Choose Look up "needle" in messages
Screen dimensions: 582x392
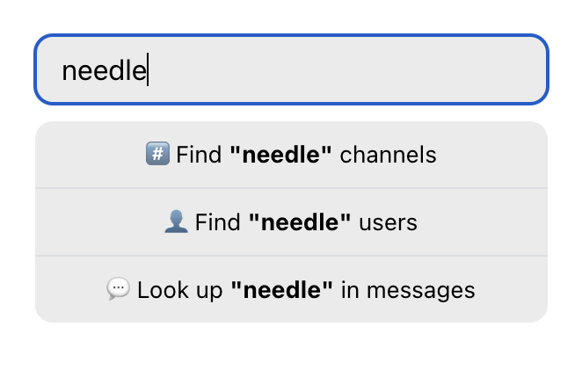tap(291, 290)
